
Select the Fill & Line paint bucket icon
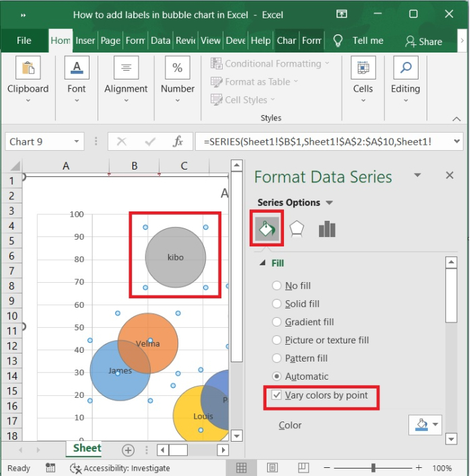266,229
